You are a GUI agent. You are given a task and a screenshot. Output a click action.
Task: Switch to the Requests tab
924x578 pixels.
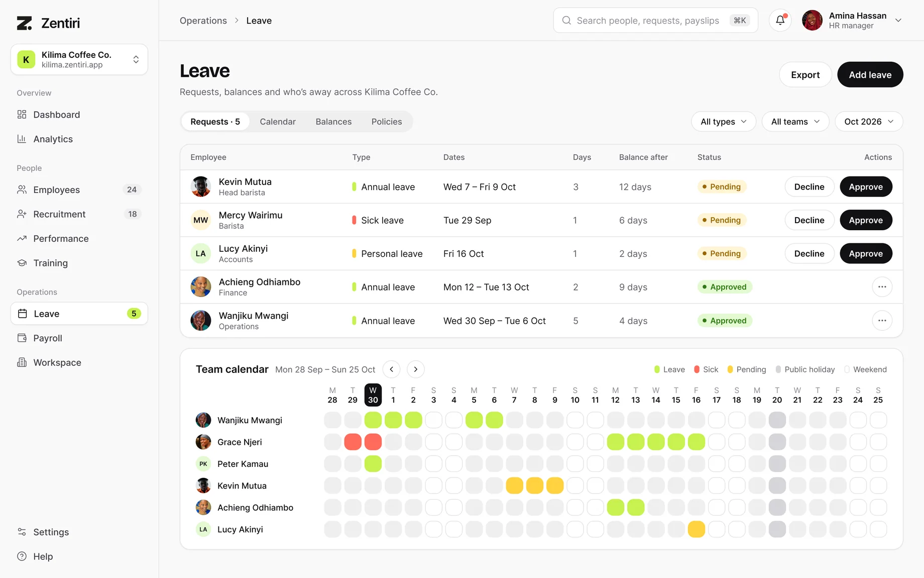(215, 122)
